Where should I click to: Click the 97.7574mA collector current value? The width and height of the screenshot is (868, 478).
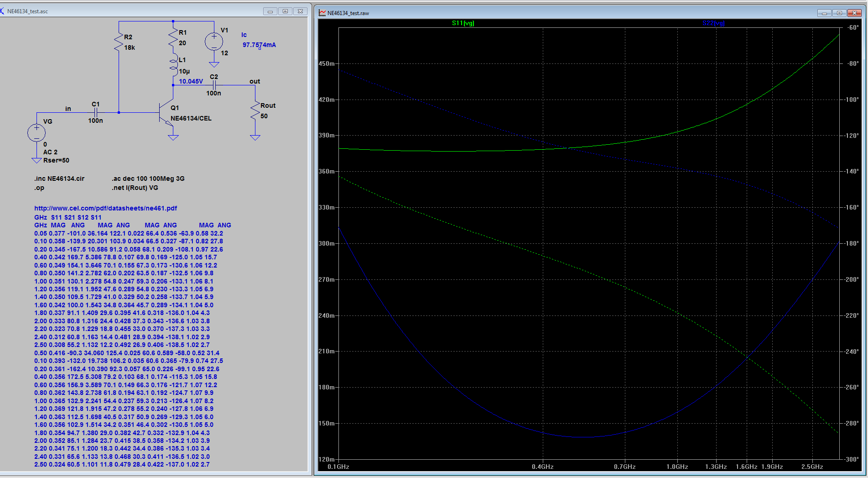[259, 45]
